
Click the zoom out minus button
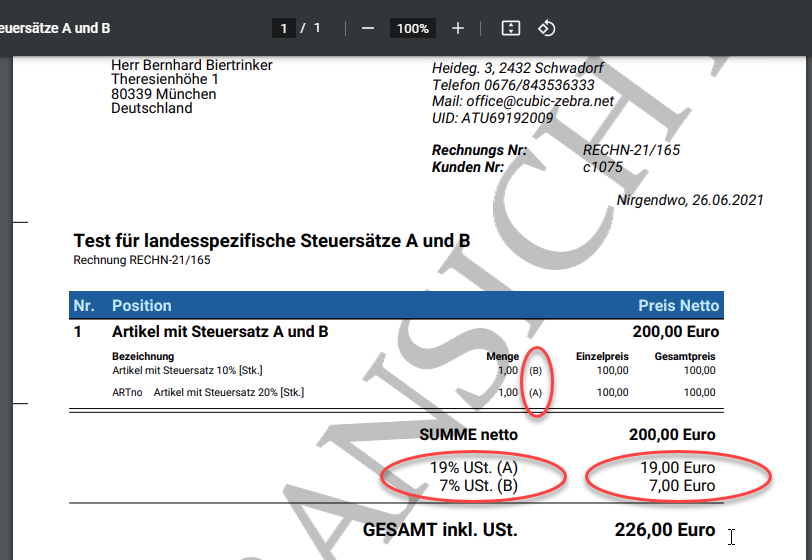(x=368, y=28)
